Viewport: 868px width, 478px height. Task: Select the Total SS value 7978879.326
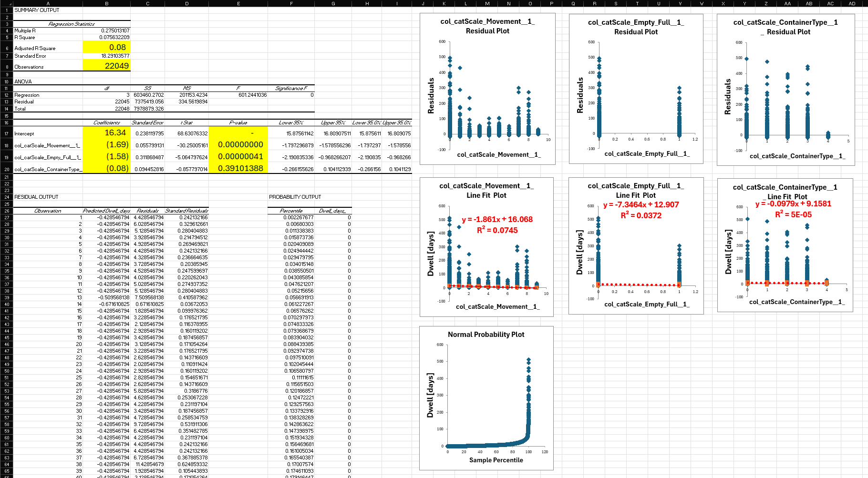(x=148, y=109)
